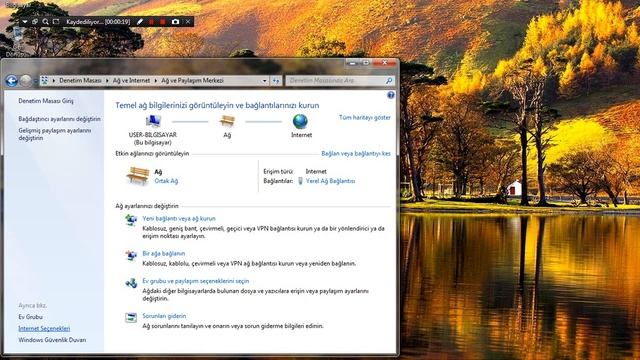640x360 pixels.
Task: Open Ev grubu ve paylaşım seçeneklerini seçin
Action: click(196, 281)
